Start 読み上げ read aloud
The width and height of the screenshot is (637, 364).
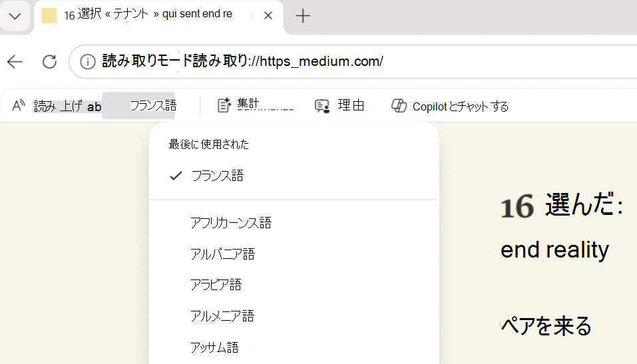[57, 106]
